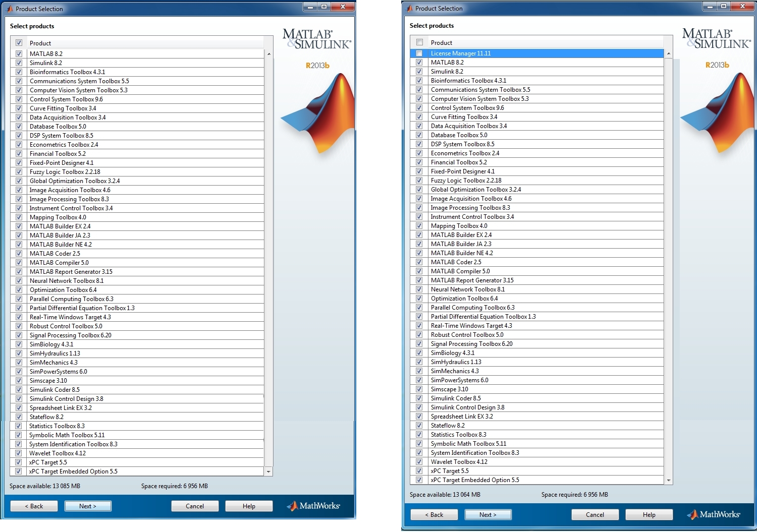Select Financial Toolbox 5.2 in right window

click(x=537, y=162)
